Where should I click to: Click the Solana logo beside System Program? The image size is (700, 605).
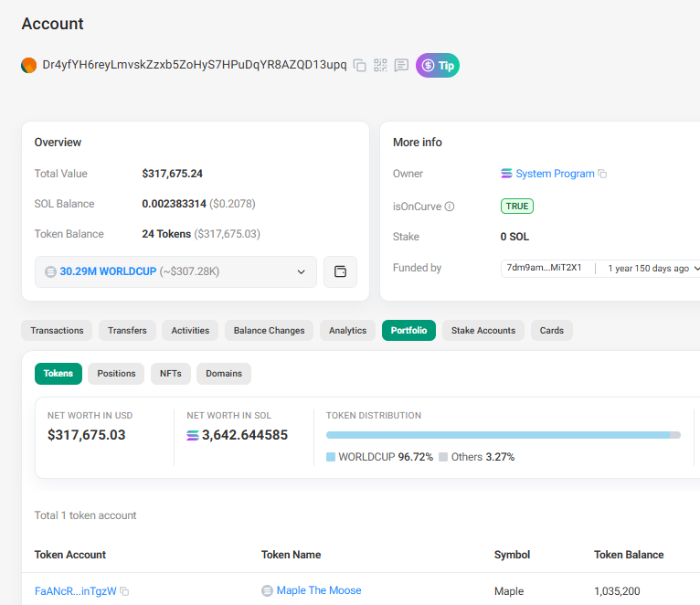(506, 174)
